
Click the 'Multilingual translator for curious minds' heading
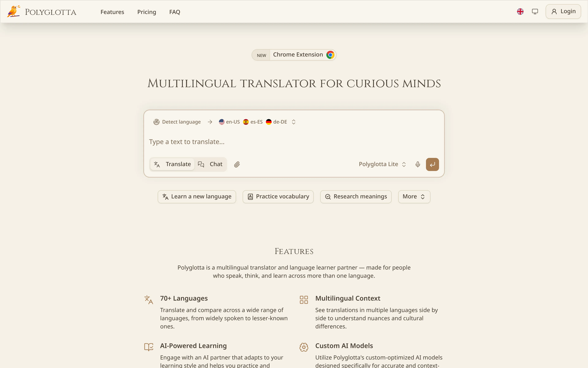coord(294,83)
